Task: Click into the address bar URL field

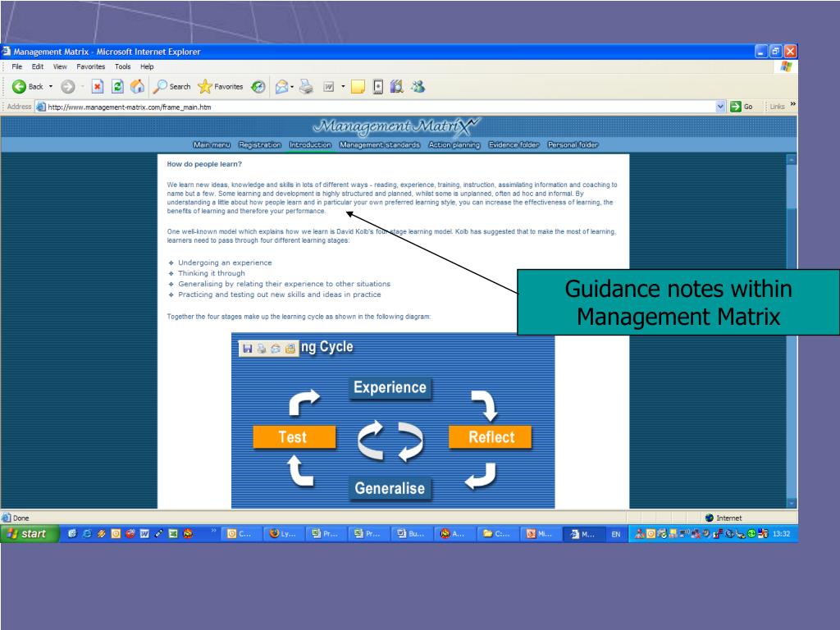Action: (x=381, y=107)
